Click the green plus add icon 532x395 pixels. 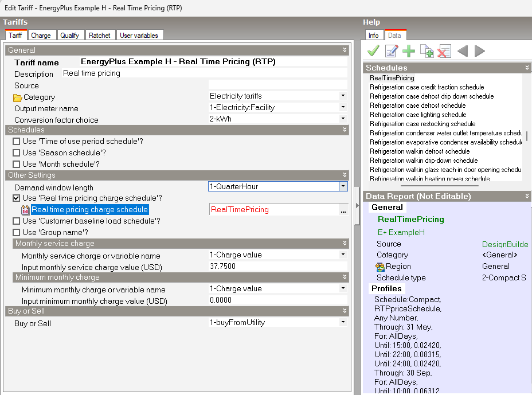coord(409,52)
